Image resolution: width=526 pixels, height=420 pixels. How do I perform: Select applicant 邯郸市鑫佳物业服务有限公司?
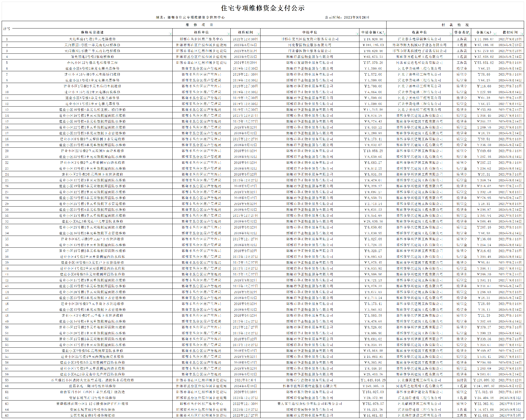(310, 57)
